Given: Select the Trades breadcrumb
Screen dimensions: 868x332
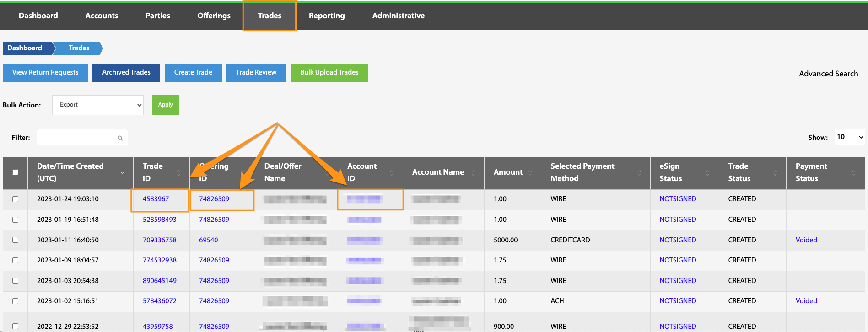Looking at the screenshot, I should point(79,48).
